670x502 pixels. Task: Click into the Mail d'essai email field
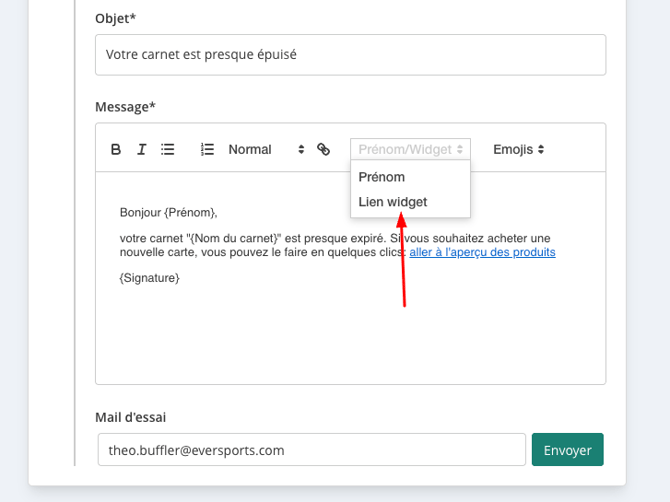[x=311, y=450]
